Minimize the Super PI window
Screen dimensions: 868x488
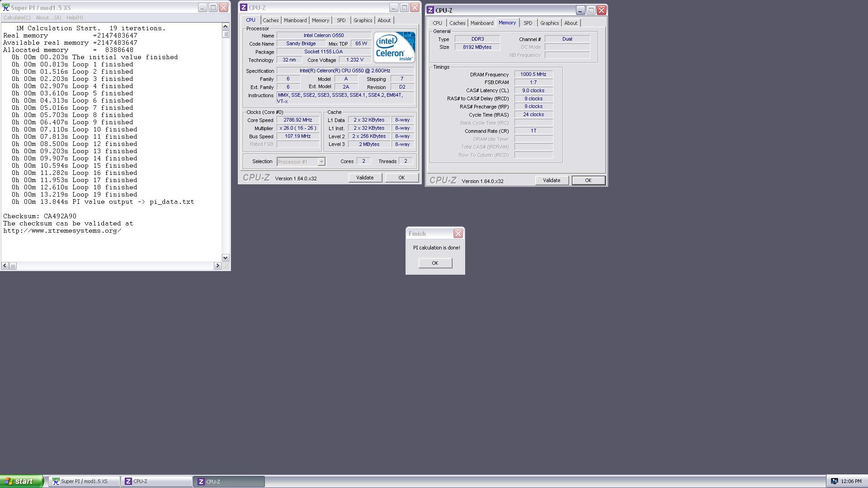[203, 7]
